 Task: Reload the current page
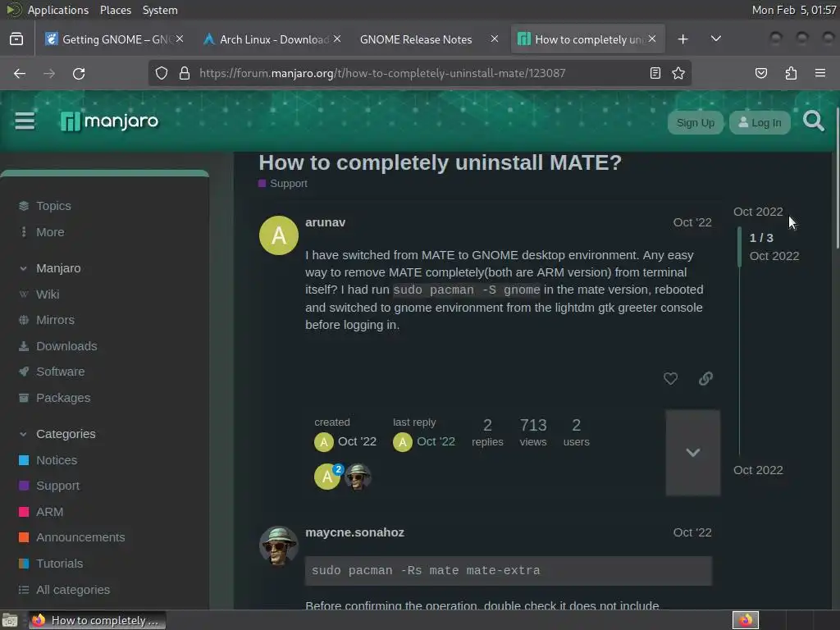pyautogui.click(x=79, y=73)
